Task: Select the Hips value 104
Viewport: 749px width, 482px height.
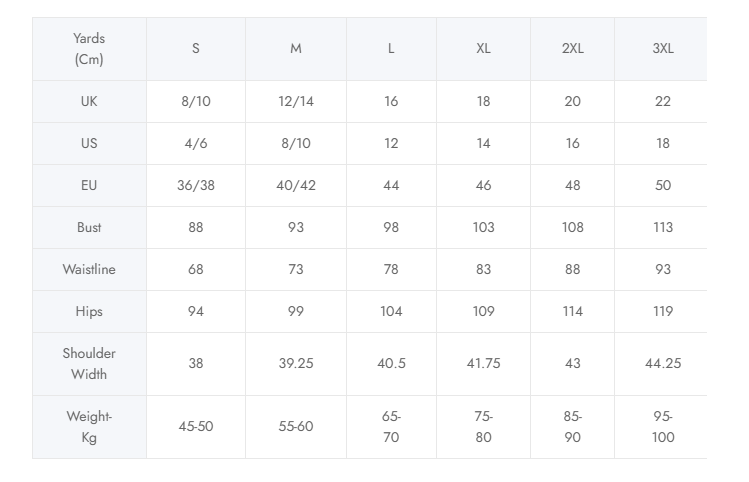Action: point(391,311)
